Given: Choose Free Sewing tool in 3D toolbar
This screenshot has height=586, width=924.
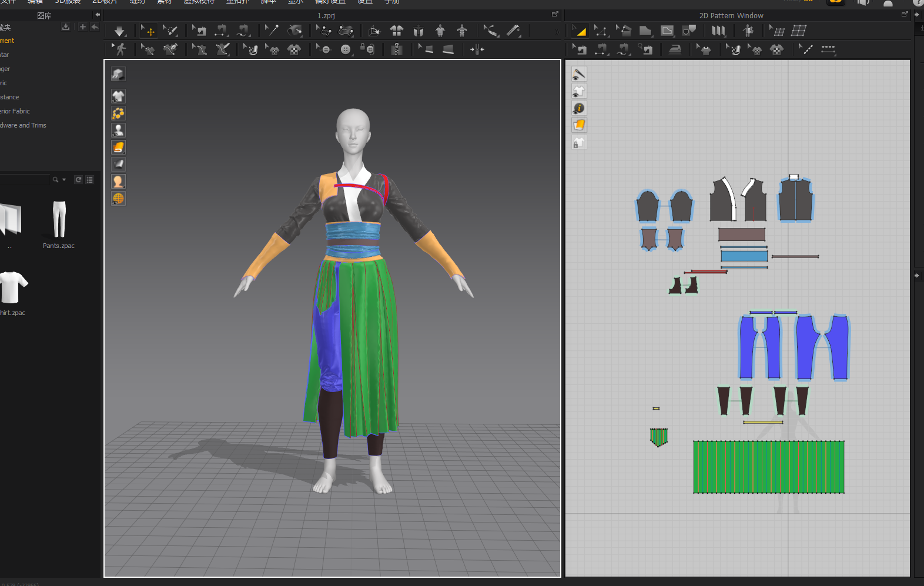Looking at the screenshot, I should 243,31.
